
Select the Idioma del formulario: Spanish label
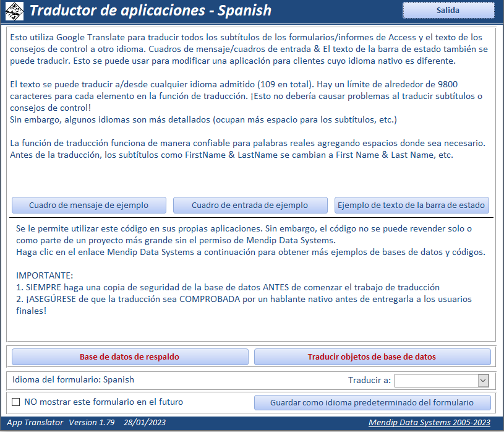[x=74, y=379]
